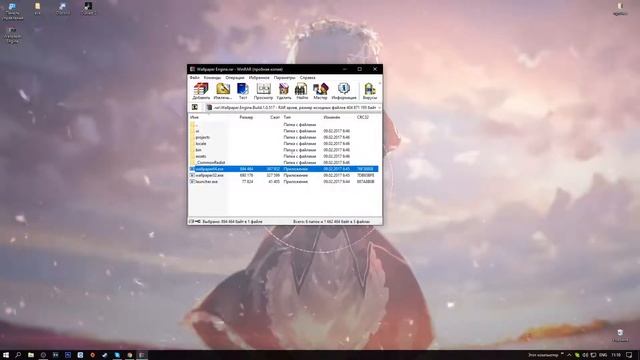
Task: Open taskbar search magnifier
Action: pos(18,355)
